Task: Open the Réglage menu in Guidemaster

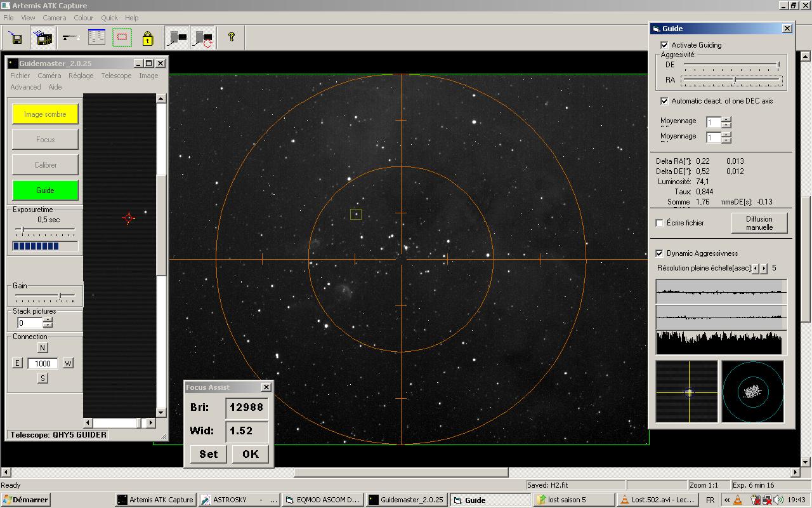Action: tap(81, 76)
